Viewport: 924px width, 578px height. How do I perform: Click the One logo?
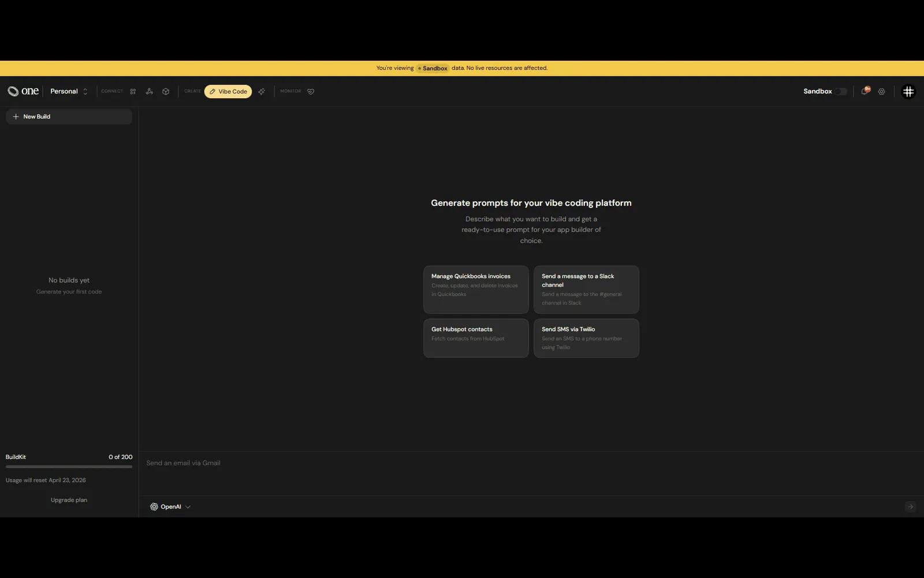(23, 91)
